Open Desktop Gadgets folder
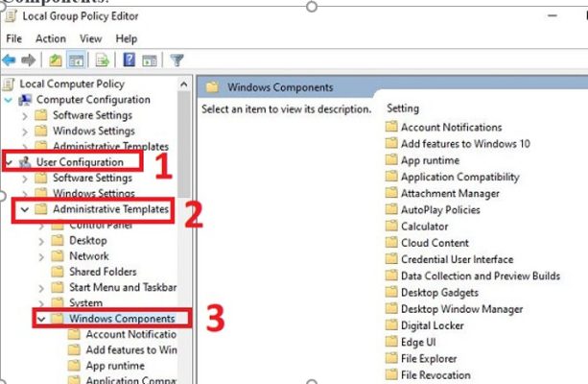588x384 pixels. click(x=439, y=293)
